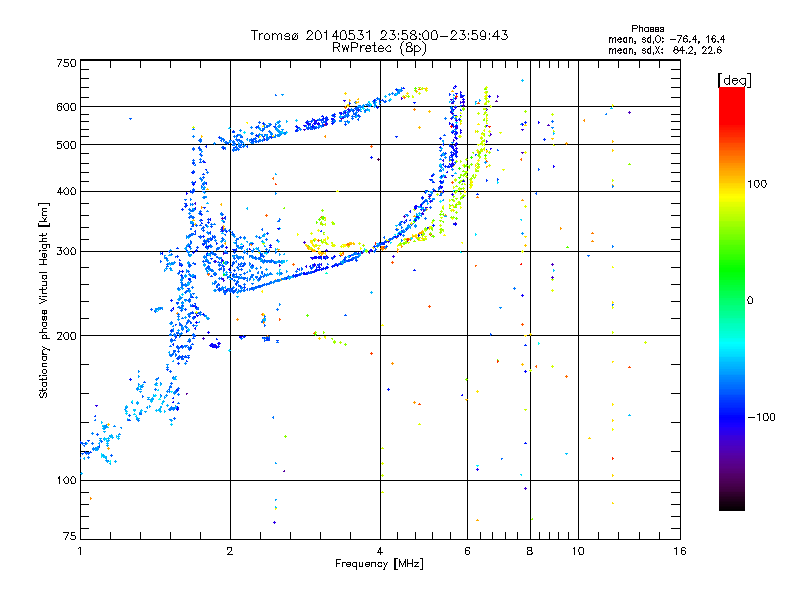Click the y-axis tick label '400'
The width and height of the screenshot is (800, 600).
(x=66, y=191)
